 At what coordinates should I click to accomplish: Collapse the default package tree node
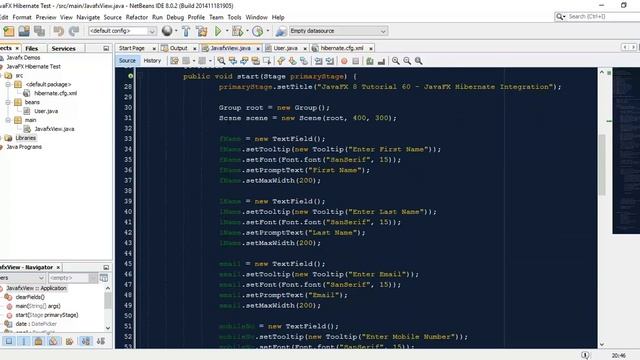8,84
